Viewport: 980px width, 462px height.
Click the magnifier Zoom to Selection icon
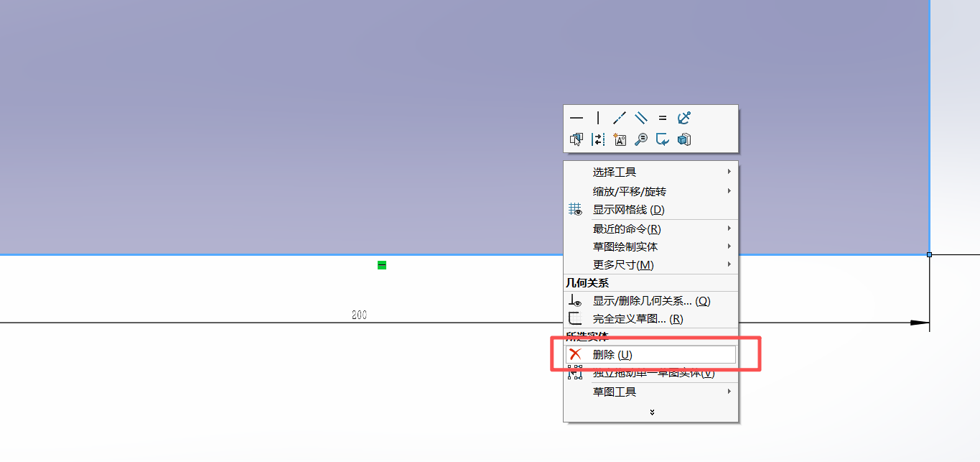[641, 139]
